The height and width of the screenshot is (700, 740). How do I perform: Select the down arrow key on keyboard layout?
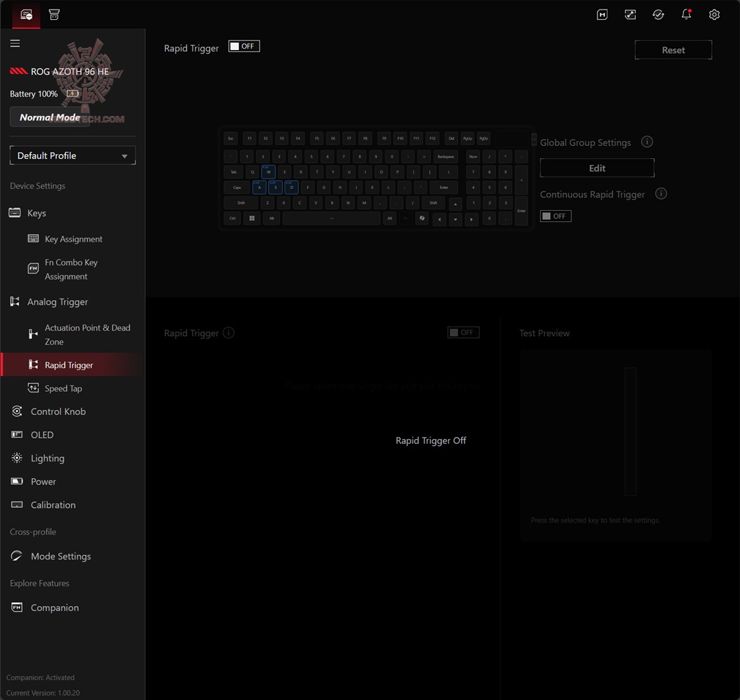(455, 219)
